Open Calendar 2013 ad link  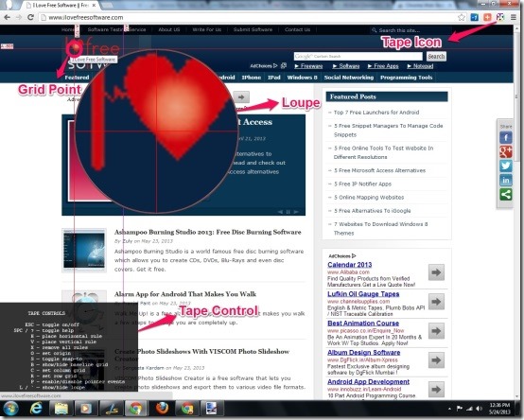(350, 265)
